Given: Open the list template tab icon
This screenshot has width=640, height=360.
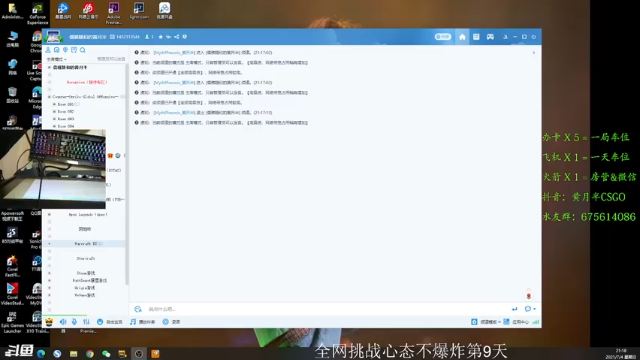Looking at the screenshot, I should 476,37.
